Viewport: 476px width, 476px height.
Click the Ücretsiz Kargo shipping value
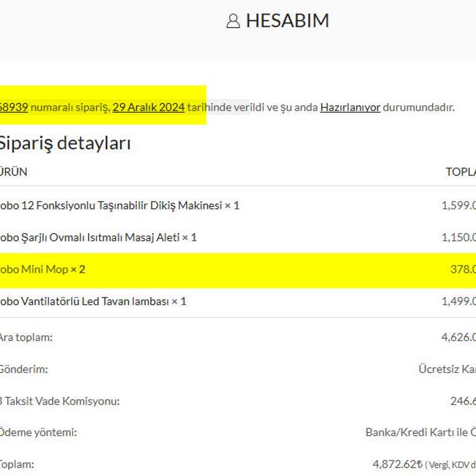coord(447,369)
